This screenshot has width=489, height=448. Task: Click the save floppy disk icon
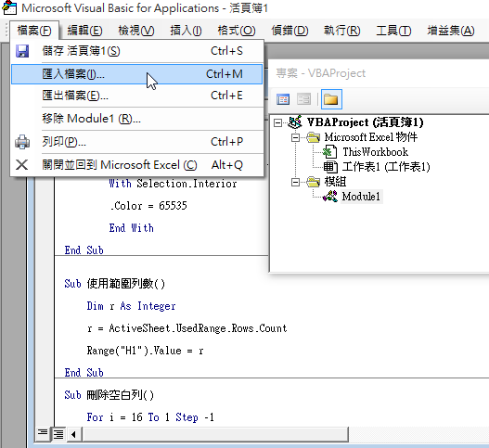coord(22,51)
